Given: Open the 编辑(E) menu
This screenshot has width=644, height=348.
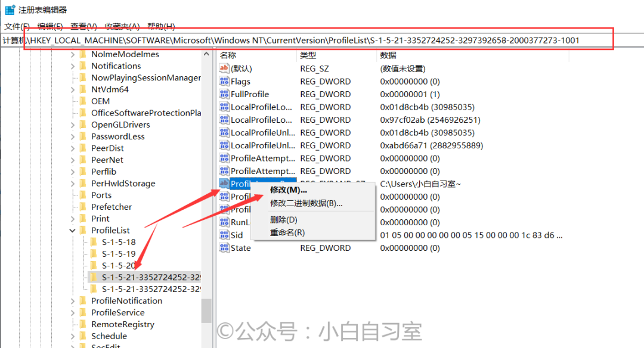Looking at the screenshot, I should (50, 27).
